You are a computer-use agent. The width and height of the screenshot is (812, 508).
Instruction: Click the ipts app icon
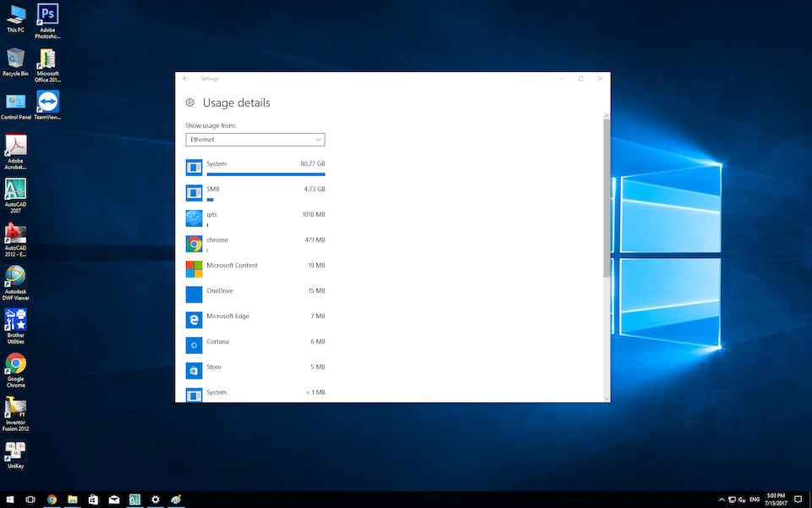point(194,218)
